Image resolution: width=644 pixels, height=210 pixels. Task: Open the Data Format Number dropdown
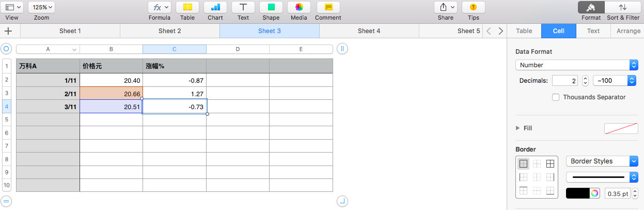(577, 65)
